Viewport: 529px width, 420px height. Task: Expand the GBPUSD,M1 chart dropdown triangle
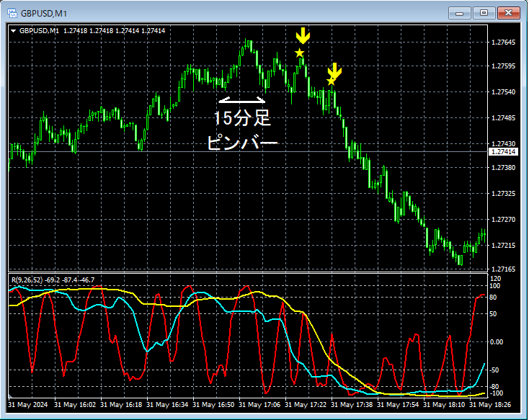point(14,31)
